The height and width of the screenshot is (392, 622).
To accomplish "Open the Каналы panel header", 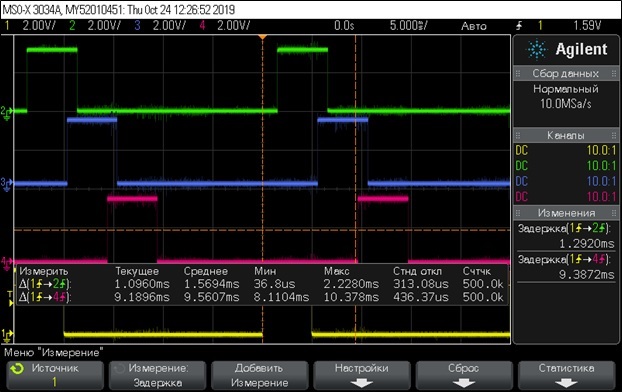I will 566,135.
